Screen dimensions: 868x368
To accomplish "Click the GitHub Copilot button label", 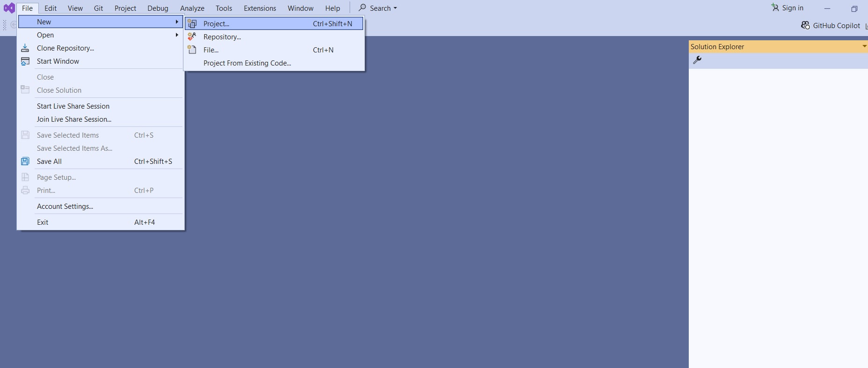I will click(837, 26).
